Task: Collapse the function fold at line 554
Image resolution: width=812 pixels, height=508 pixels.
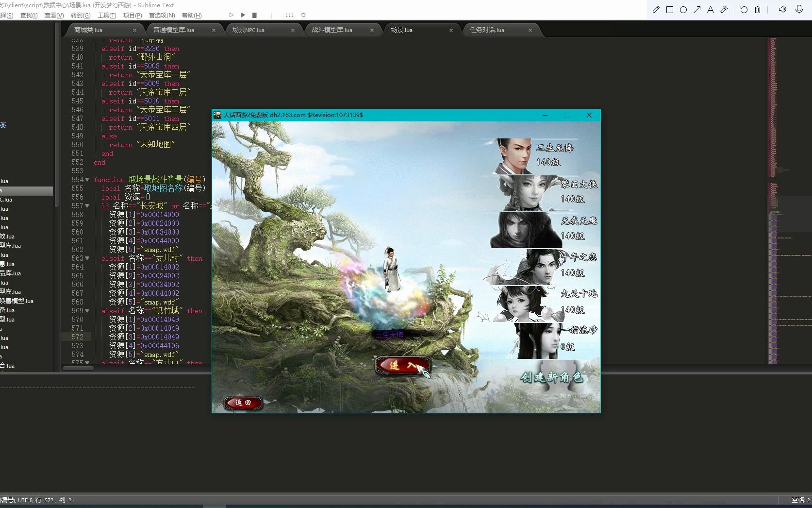Action: tap(87, 180)
